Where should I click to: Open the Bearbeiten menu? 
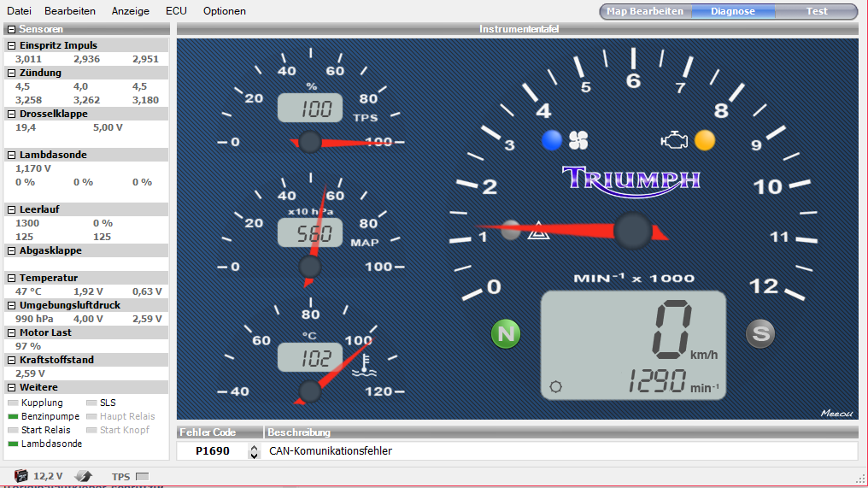(70, 11)
